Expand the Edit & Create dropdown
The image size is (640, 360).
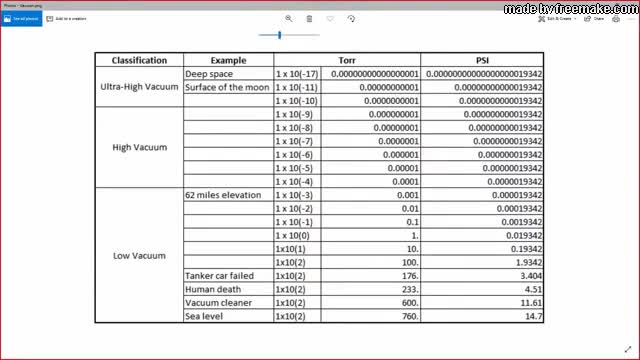[x=558, y=19]
